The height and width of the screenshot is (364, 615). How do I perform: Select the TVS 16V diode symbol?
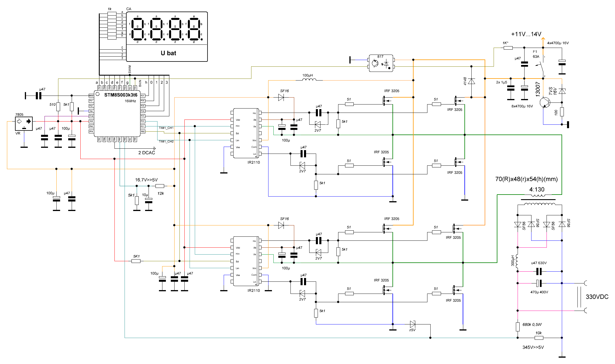(562, 91)
